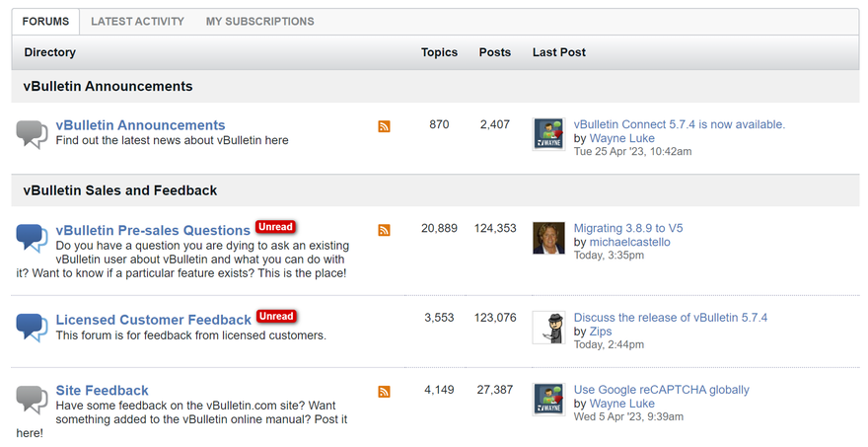This screenshot has width=868, height=447.
Task: Click the vBulletin Sales and Feedback category header
Action: click(x=120, y=190)
